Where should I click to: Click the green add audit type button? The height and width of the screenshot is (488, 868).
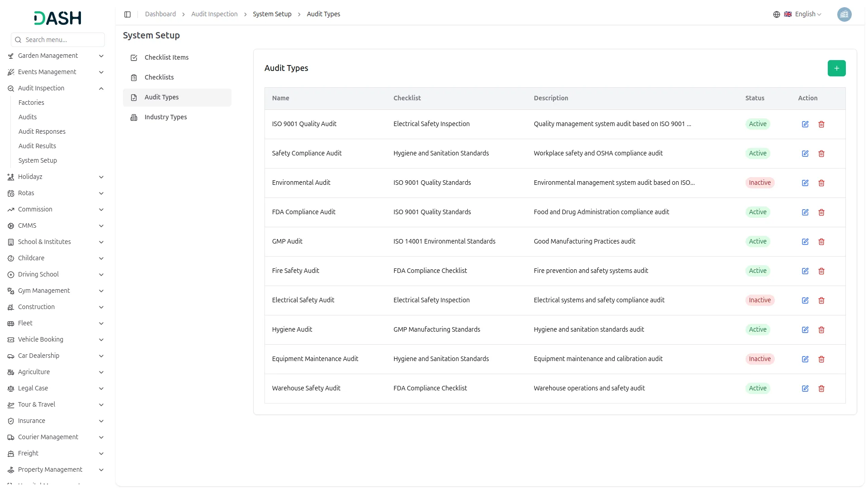click(836, 68)
